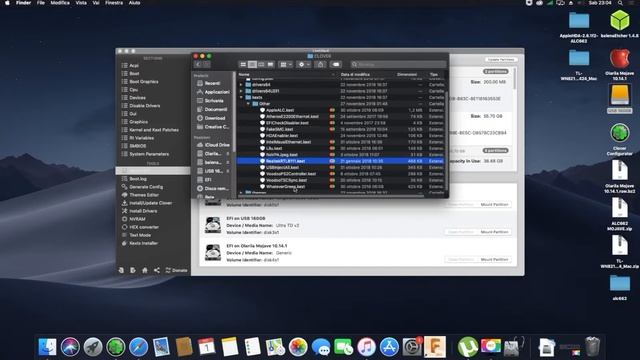
Task: Sort by Data di modifica column
Action: pos(355,75)
